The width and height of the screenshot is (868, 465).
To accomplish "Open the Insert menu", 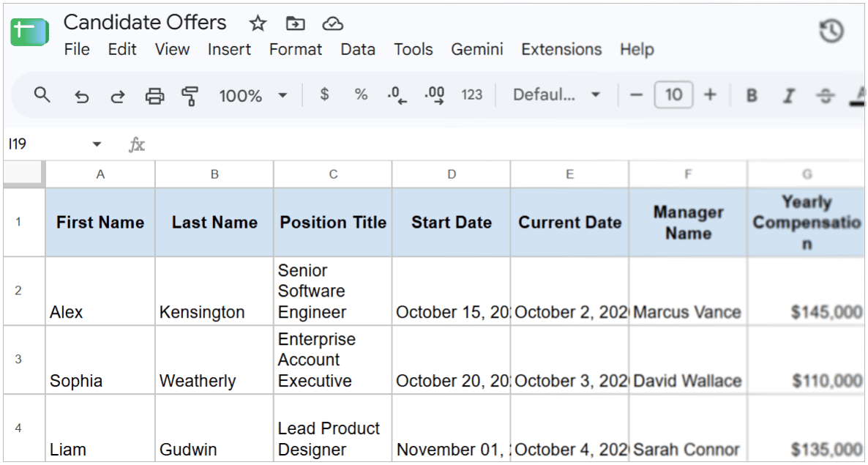I will 229,49.
